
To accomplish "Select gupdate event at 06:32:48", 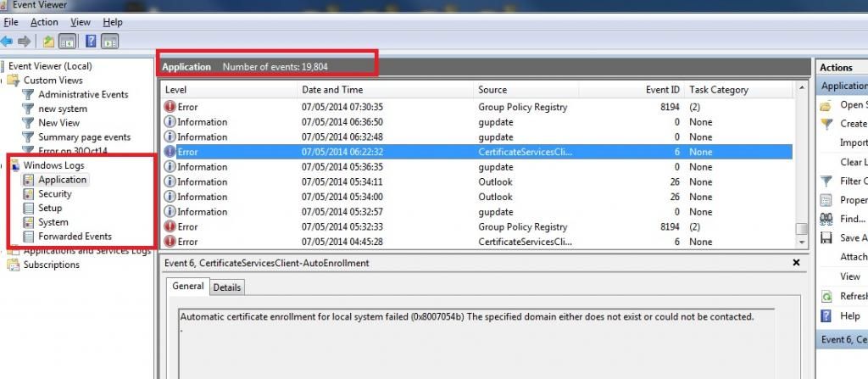I will pos(478,137).
